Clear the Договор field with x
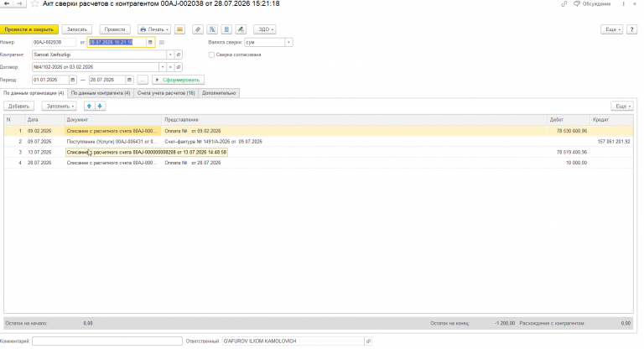644x349 pixels. [170, 67]
